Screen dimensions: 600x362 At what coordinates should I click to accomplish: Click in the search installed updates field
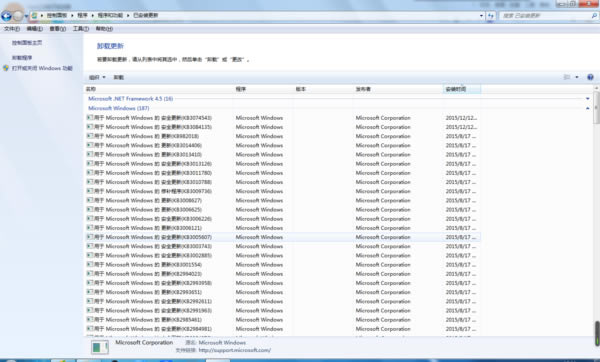(545, 16)
